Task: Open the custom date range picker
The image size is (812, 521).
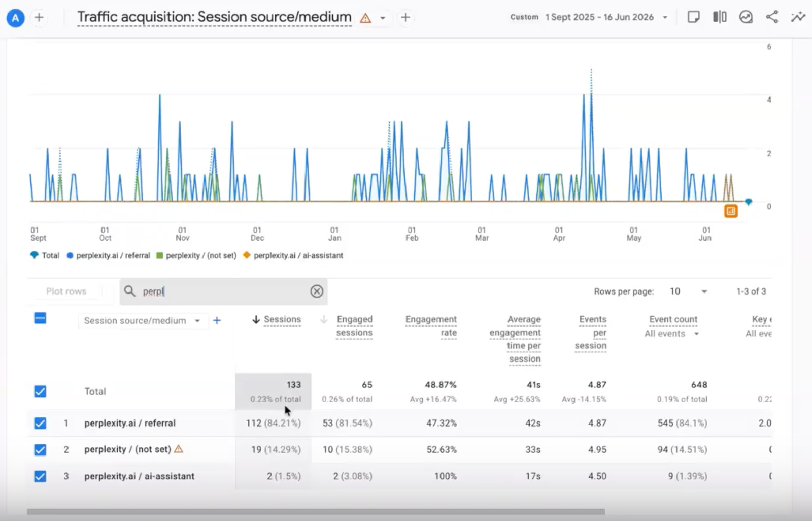Action: coord(589,17)
